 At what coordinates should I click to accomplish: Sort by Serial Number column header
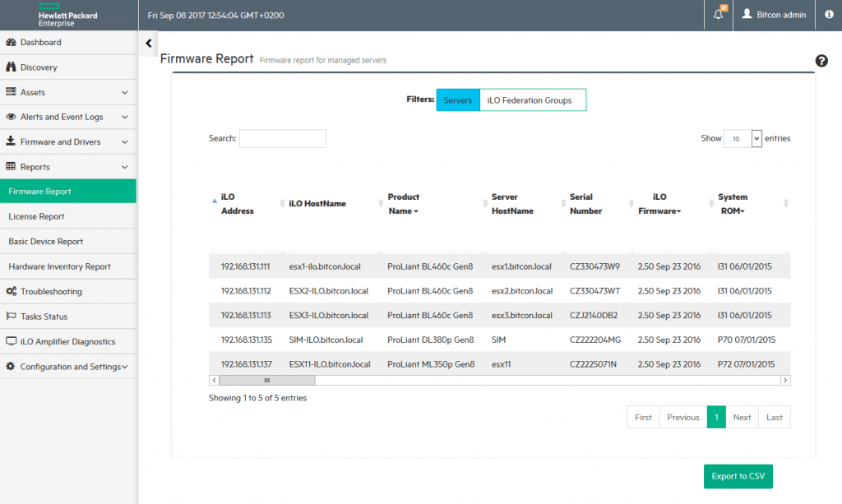(585, 204)
